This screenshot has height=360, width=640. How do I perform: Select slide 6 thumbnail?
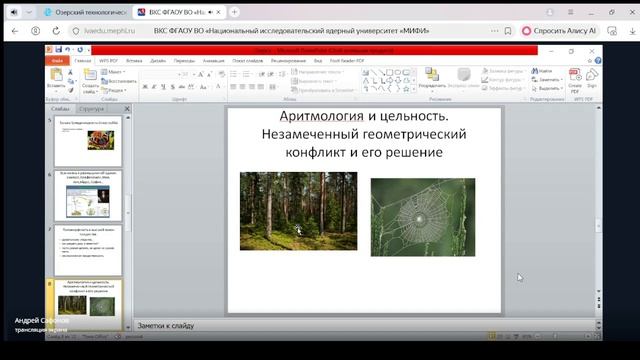[88, 196]
